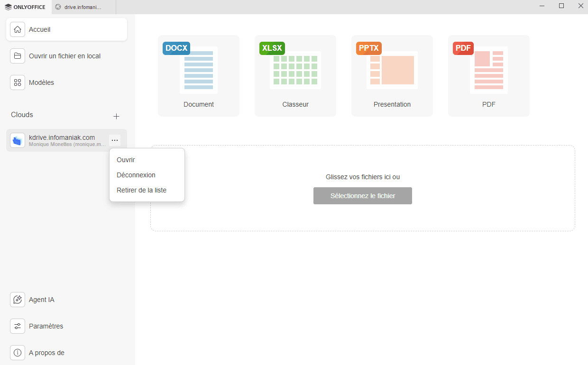
Task: Create new XLSX Classeur spreadsheet
Action: pyautogui.click(x=295, y=75)
